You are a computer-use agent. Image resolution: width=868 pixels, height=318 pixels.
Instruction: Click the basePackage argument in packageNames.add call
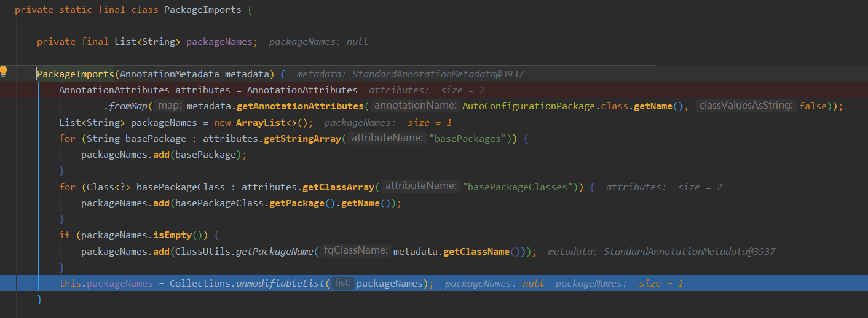(x=205, y=155)
